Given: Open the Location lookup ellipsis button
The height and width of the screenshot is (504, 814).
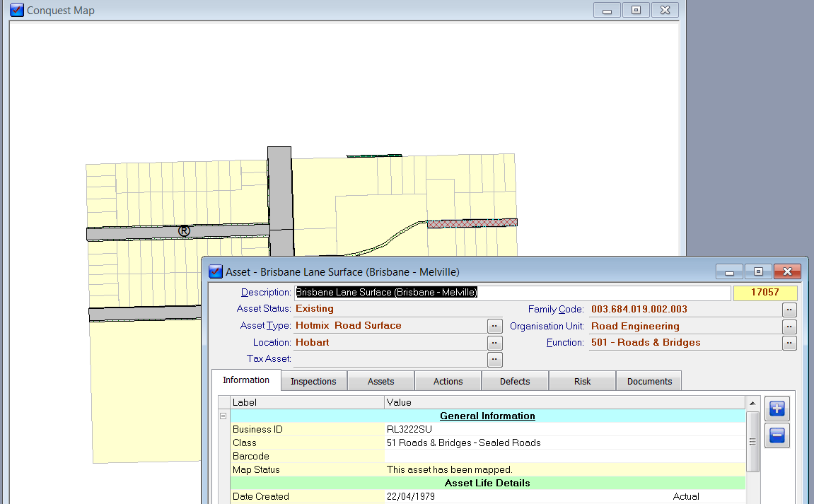Looking at the screenshot, I should (x=494, y=343).
